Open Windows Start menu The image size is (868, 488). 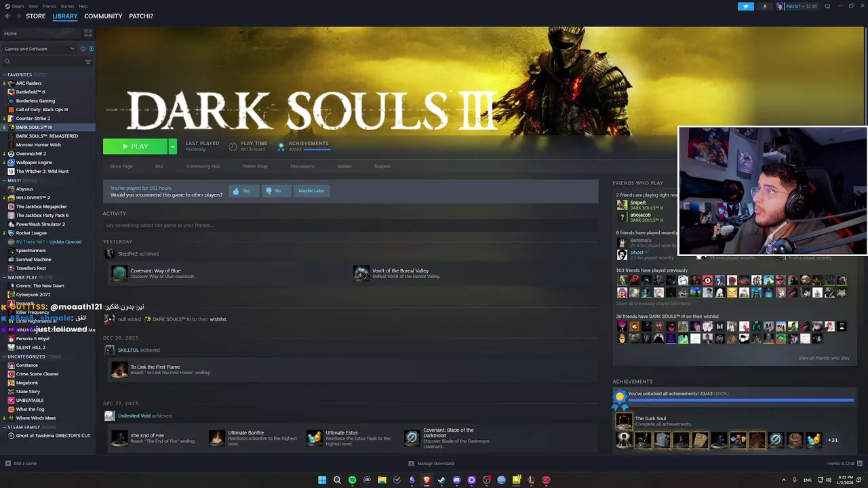(x=322, y=480)
